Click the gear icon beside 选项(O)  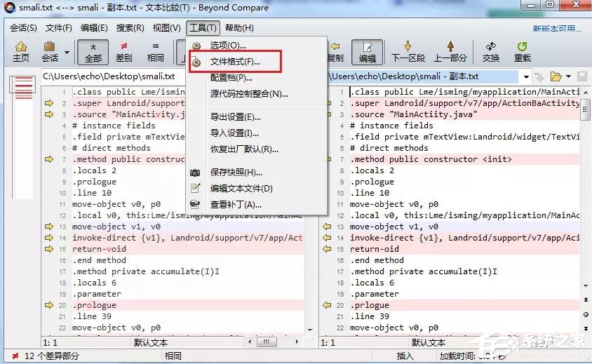tap(196, 46)
